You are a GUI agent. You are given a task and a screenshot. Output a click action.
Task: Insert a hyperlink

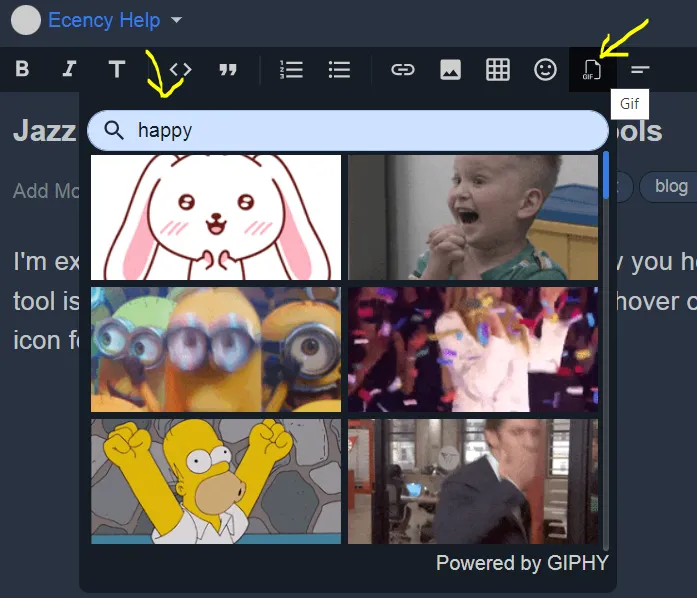(403, 69)
